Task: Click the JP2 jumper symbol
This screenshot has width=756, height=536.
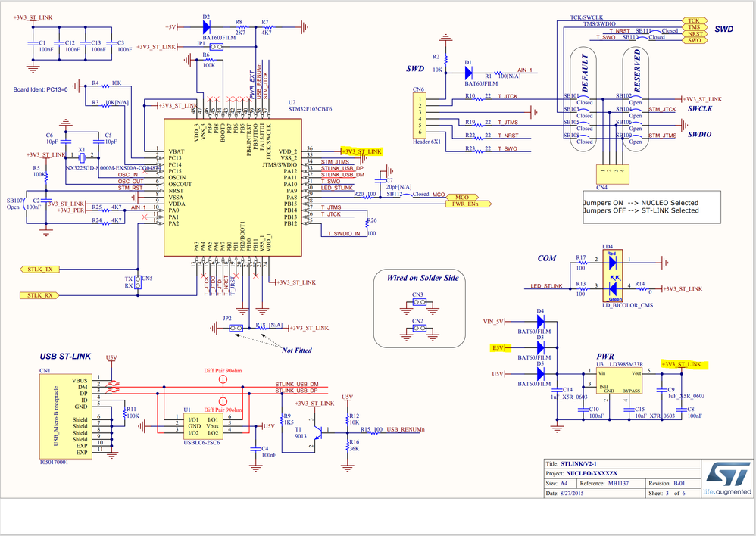Action: tap(236, 329)
